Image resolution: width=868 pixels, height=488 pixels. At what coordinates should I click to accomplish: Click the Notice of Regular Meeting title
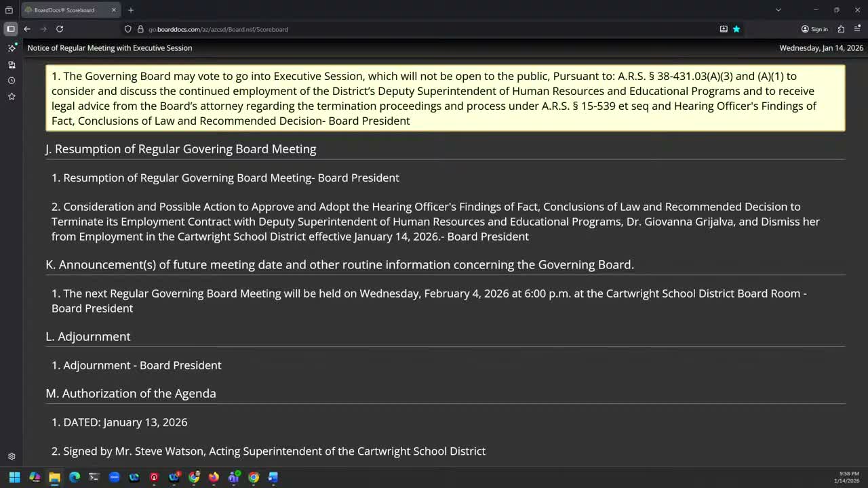click(110, 48)
